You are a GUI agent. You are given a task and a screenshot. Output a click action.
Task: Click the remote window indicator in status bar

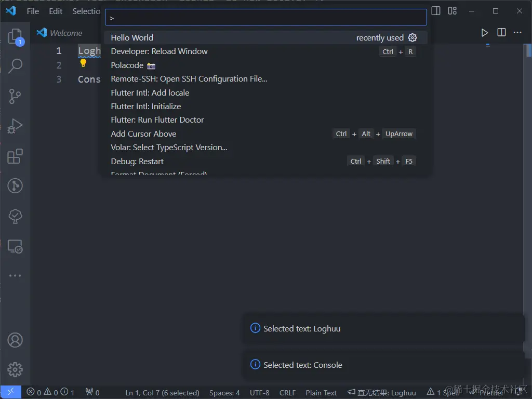point(10,392)
